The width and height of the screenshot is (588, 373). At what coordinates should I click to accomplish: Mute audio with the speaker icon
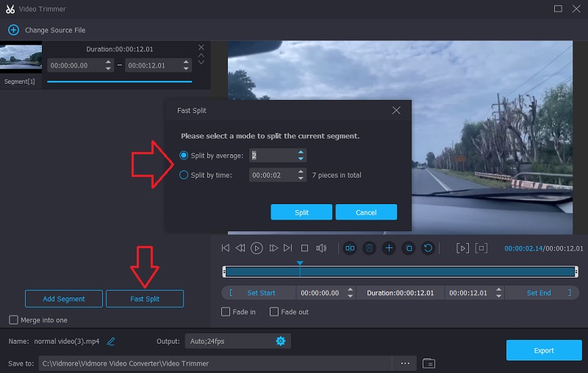321,248
